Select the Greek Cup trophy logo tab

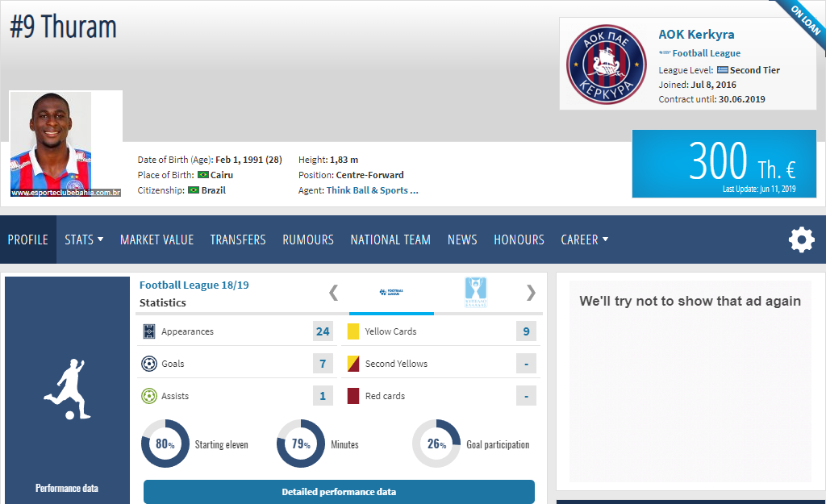[x=476, y=292]
